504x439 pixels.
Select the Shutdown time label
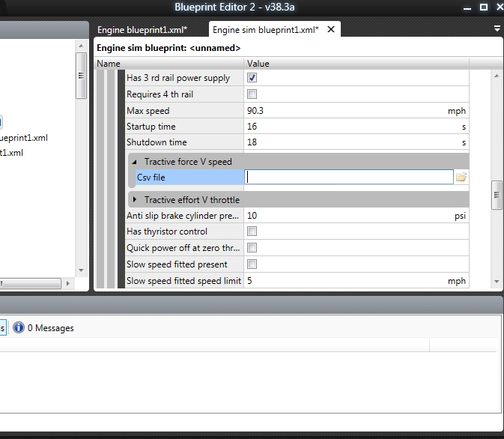184,142
